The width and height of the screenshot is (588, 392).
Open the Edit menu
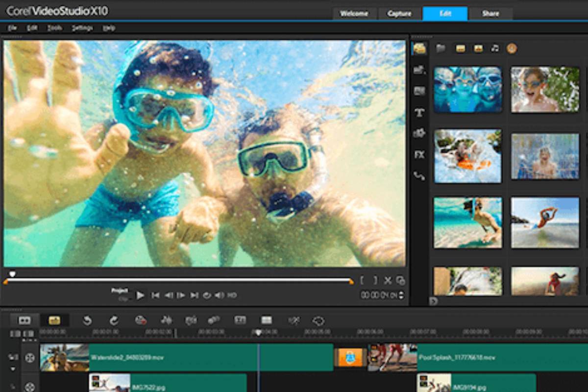point(32,28)
